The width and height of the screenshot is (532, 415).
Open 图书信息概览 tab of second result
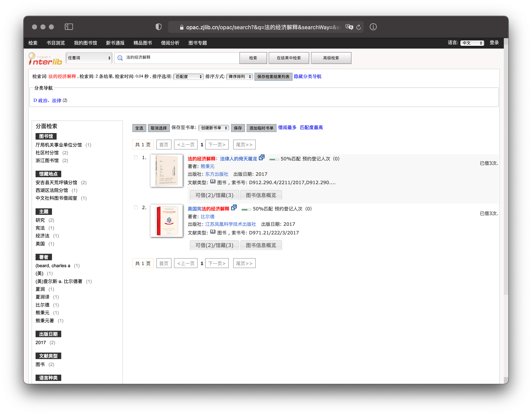click(261, 245)
